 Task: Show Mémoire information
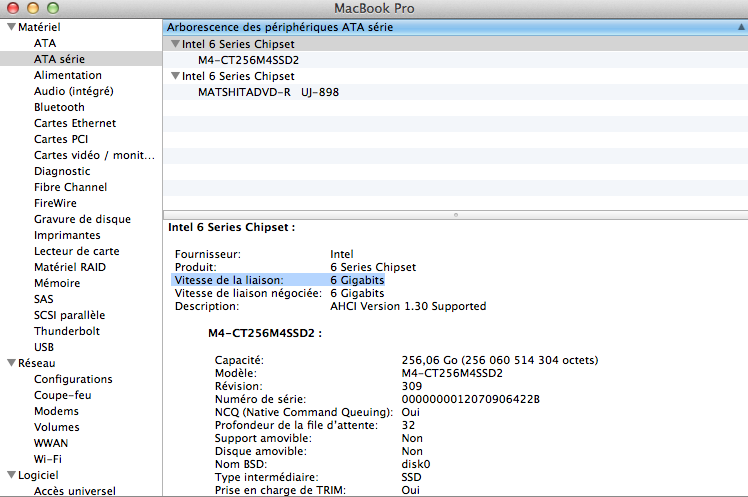[x=57, y=283]
